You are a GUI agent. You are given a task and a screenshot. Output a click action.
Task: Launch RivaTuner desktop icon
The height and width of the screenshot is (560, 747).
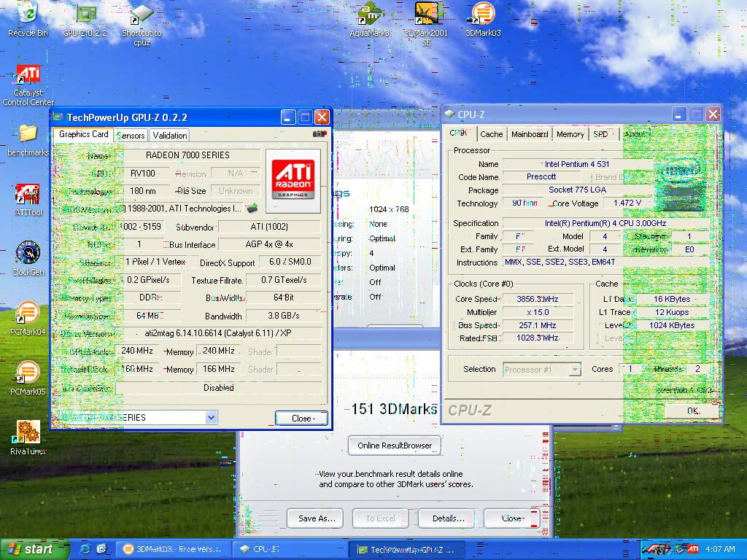tap(28, 438)
